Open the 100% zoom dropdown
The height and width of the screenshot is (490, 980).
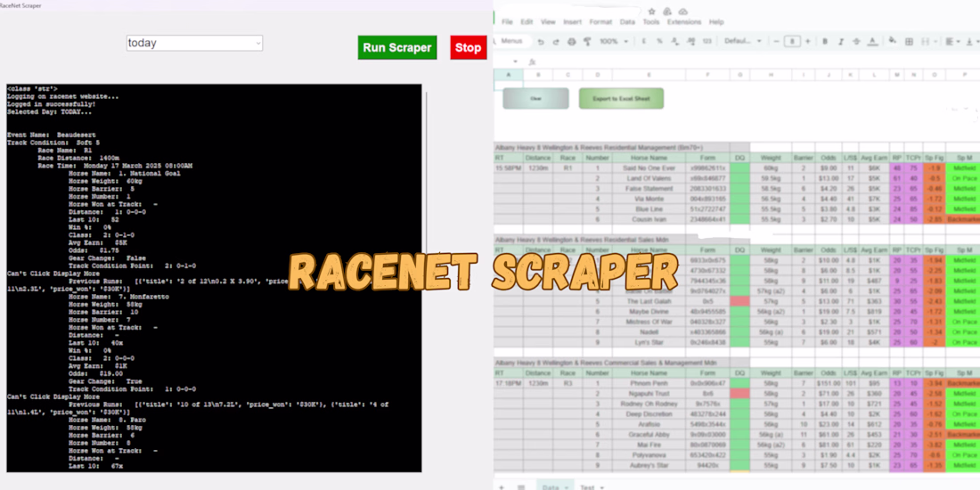(x=614, y=41)
